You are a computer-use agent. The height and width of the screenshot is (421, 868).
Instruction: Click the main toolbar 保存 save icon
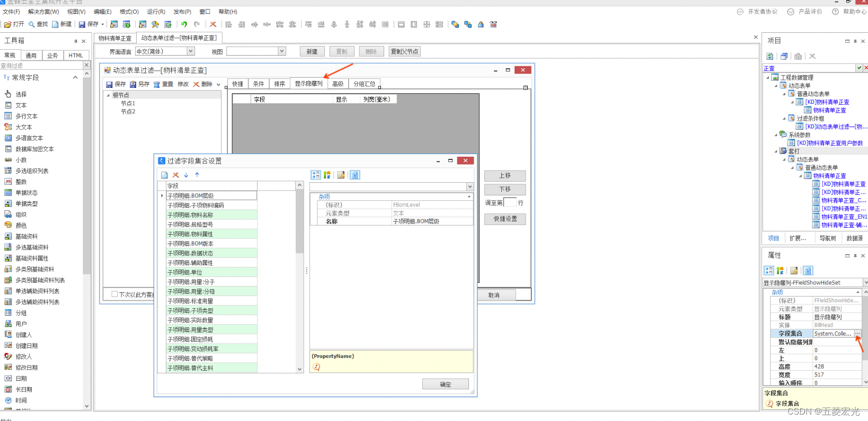pyautogui.click(x=82, y=24)
